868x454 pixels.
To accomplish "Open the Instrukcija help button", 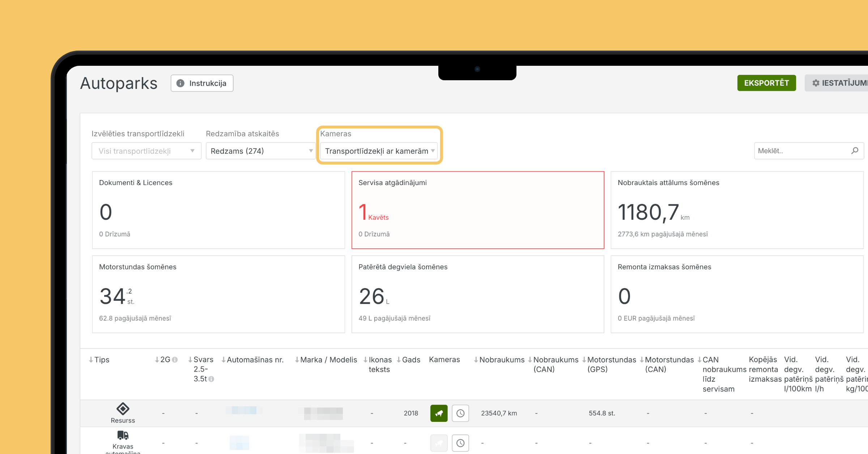I will [x=202, y=83].
